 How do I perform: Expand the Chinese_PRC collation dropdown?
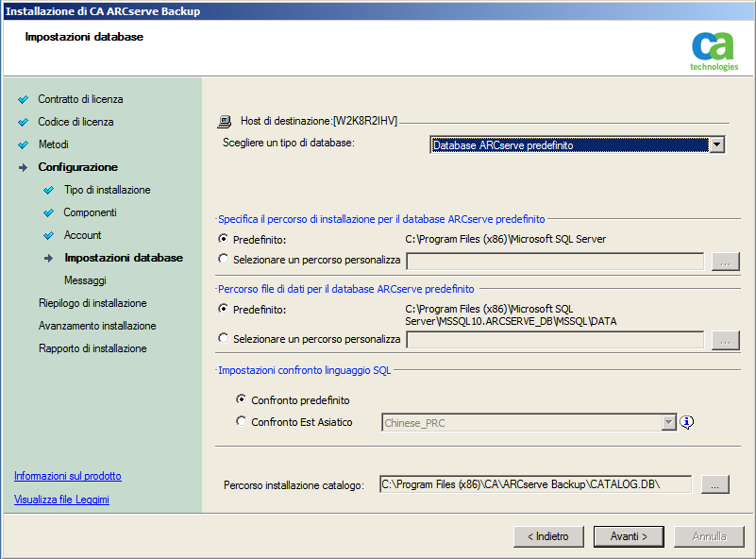point(669,423)
